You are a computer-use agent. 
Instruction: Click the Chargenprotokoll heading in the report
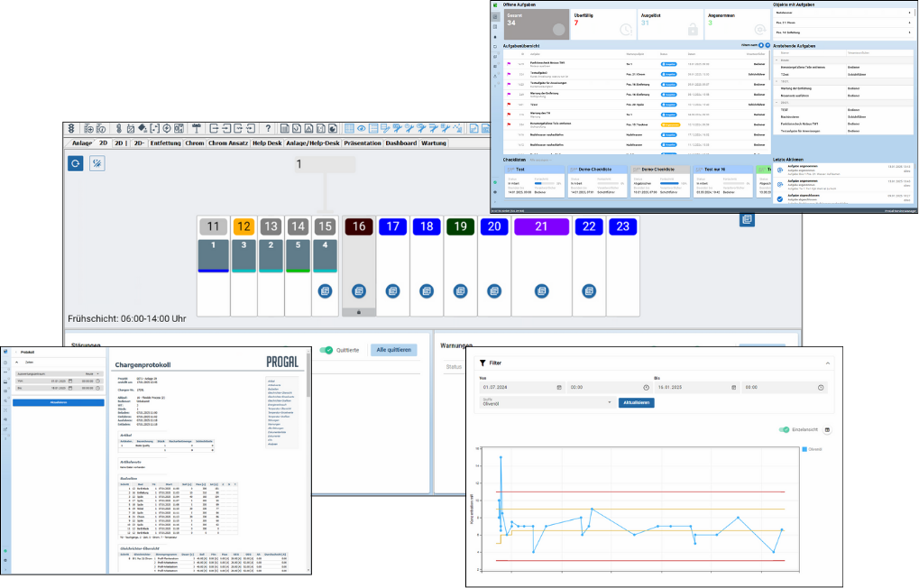(x=143, y=364)
